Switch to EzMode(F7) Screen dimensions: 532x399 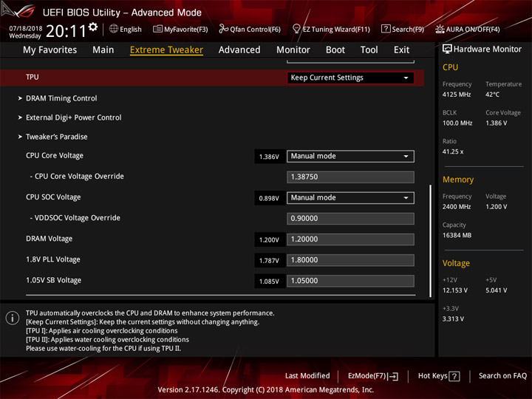[x=372, y=376]
